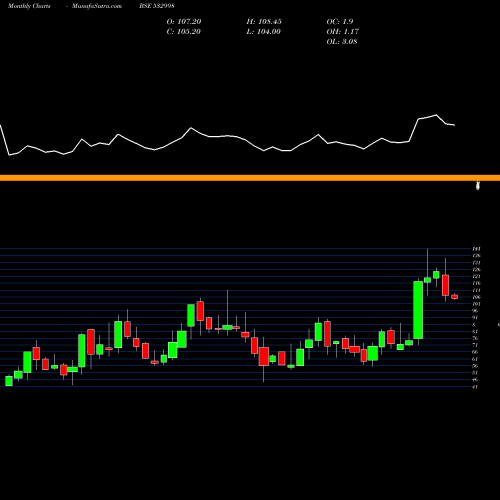This screenshot has width=500, height=500.
Task: Click the 121 price axis label
Action: [476, 276]
